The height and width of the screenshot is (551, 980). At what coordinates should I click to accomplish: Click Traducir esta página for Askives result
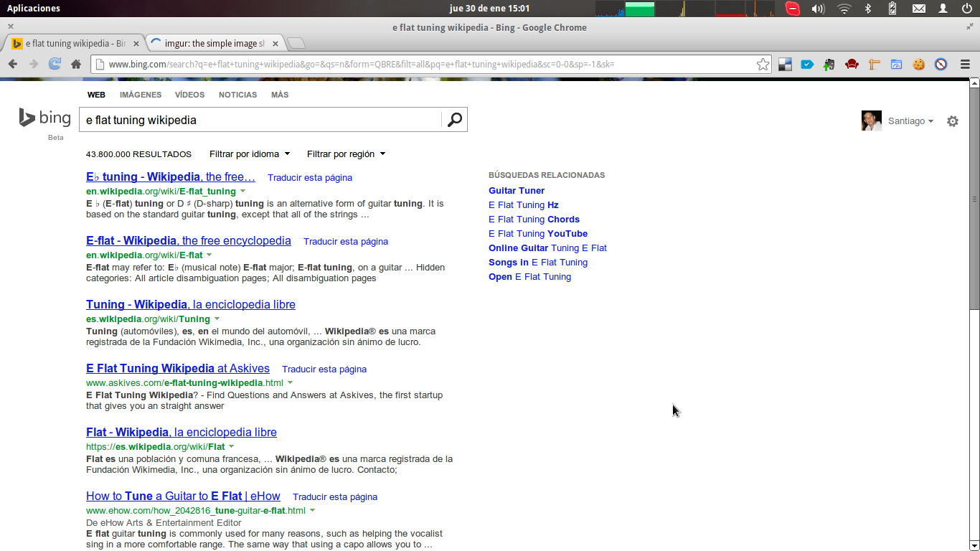pos(324,369)
